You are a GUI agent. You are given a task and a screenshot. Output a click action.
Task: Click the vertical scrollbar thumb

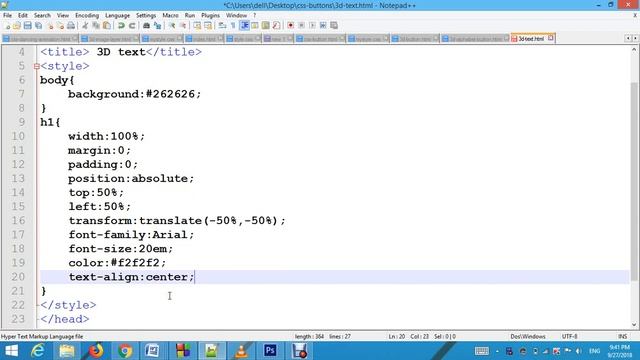coord(634,182)
